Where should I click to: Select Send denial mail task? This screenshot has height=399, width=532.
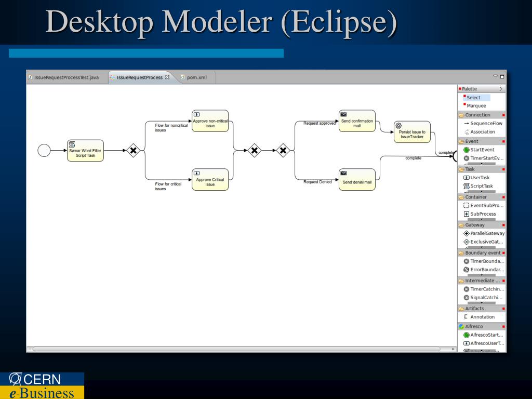[357, 179]
